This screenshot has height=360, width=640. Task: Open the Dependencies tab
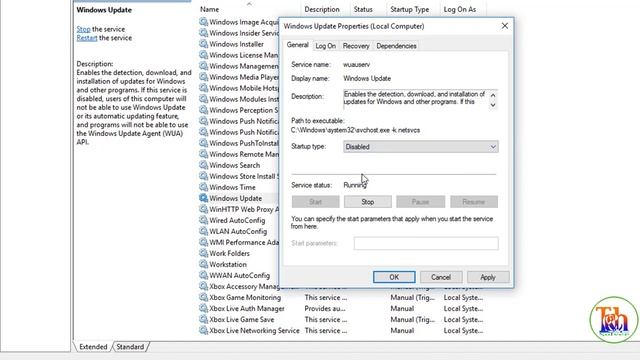coord(396,46)
